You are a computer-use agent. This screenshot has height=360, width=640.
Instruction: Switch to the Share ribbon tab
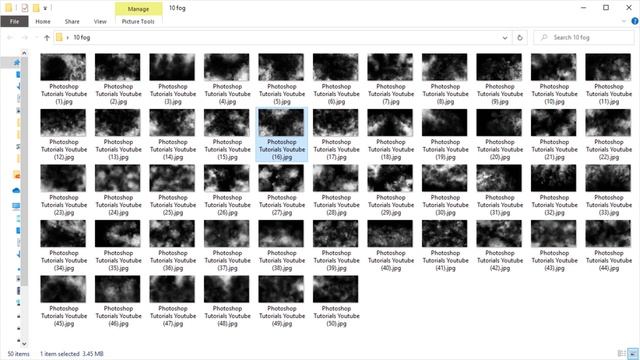point(72,21)
